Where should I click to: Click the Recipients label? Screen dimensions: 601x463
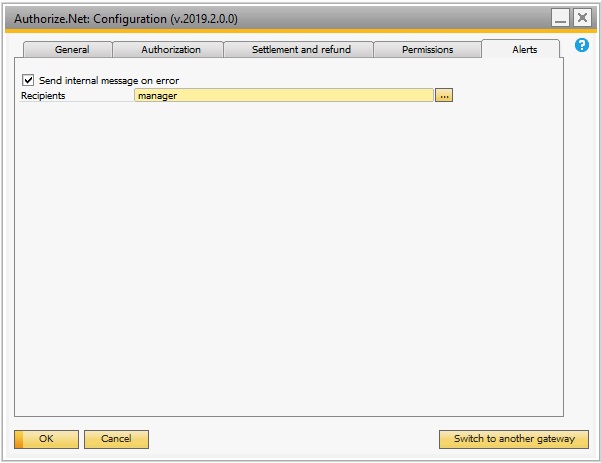[43, 95]
